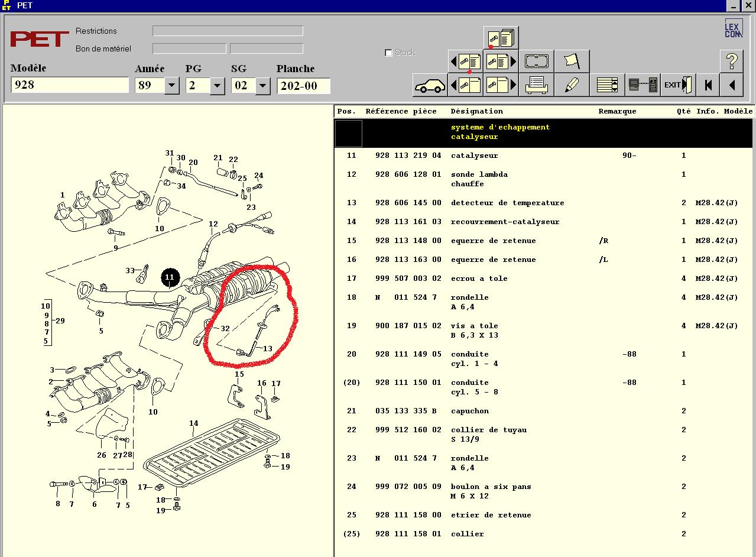Select row 25 'etrier de retenue'
Image resolution: width=756 pixels, height=557 pixels.
tap(544, 515)
